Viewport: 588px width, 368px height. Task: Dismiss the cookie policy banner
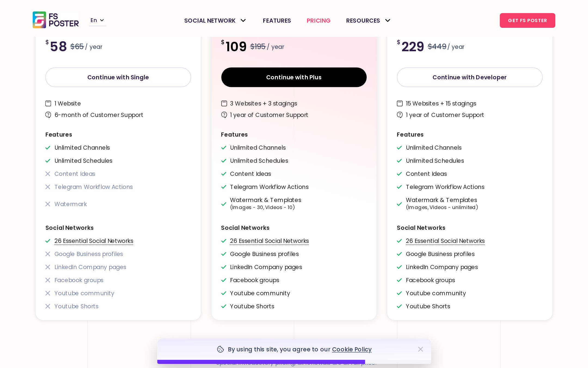(x=421, y=349)
